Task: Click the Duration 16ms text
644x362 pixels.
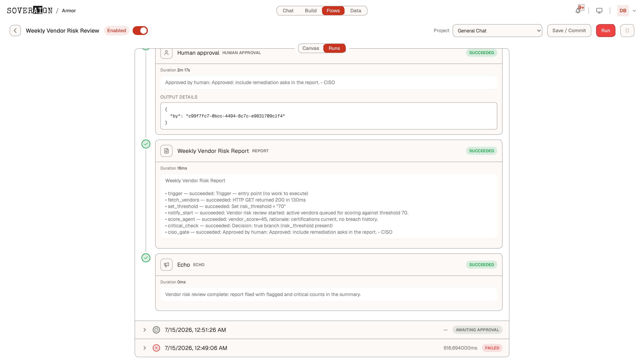Action: (x=173, y=168)
